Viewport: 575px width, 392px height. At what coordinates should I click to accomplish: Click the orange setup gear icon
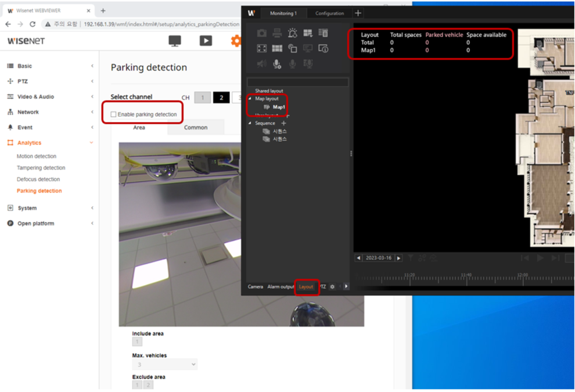click(235, 41)
